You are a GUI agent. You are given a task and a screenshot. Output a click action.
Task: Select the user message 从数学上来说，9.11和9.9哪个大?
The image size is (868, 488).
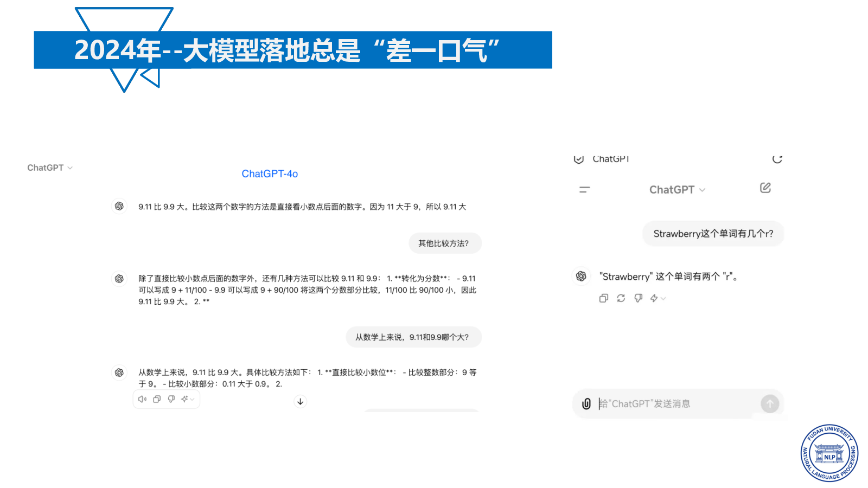[413, 337]
